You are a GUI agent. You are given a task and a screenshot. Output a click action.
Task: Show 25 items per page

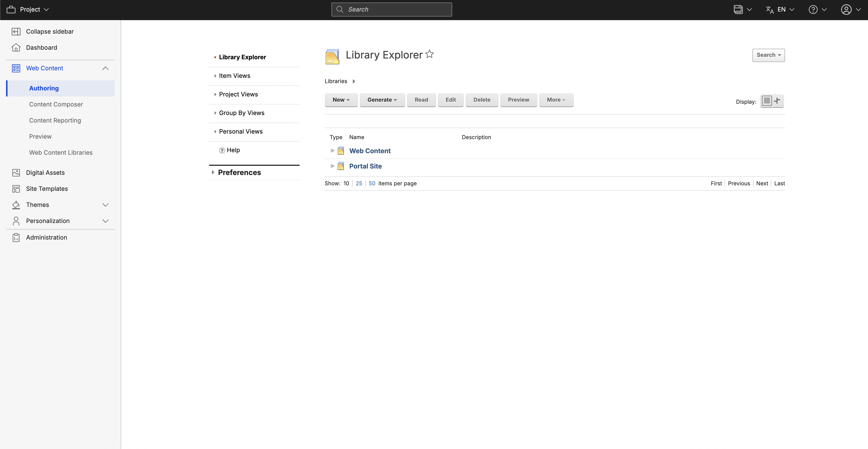tap(359, 183)
